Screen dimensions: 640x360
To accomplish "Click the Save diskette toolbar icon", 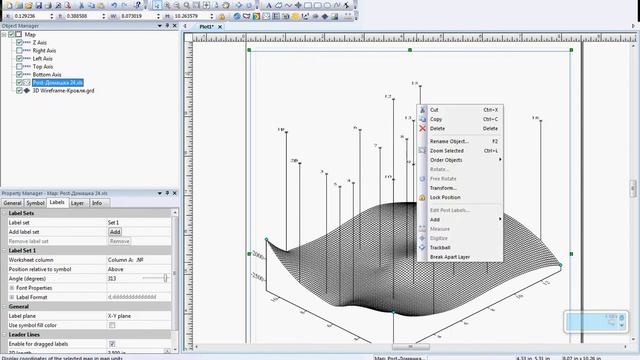I will [x=38, y=5].
